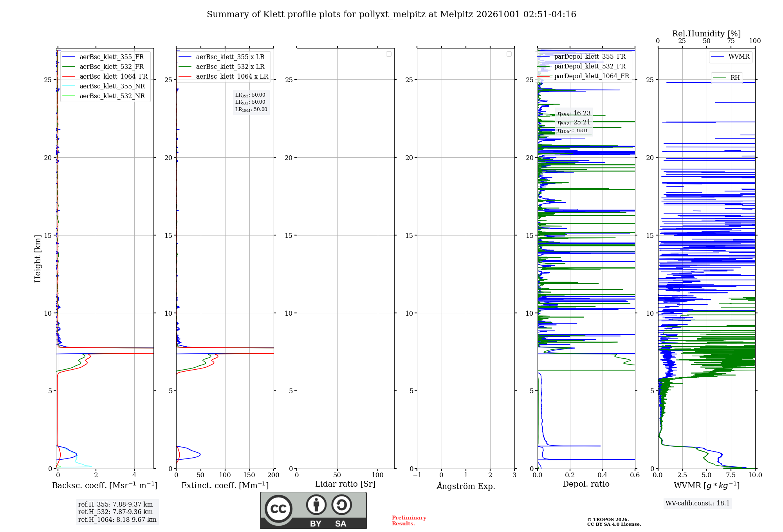Screen dimensions: 783x532
Task: Click the empty legend box in Ångström plot
Action: (509, 54)
